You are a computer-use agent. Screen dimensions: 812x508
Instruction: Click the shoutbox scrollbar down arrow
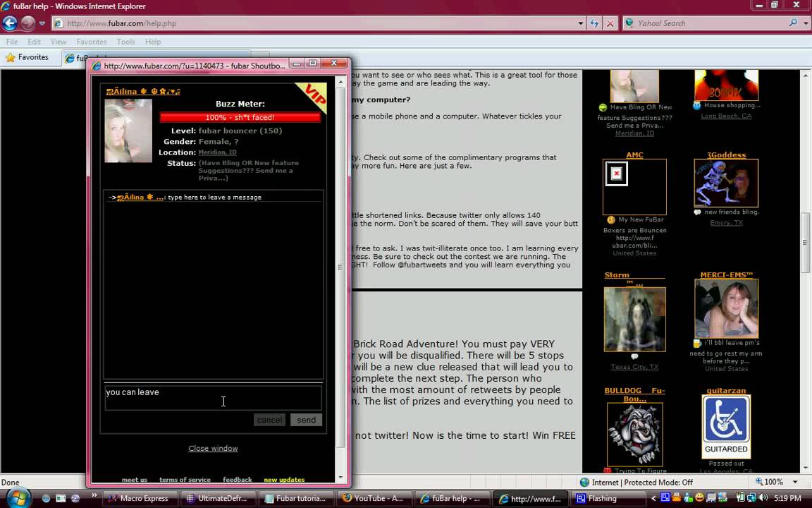(x=340, y=478)
